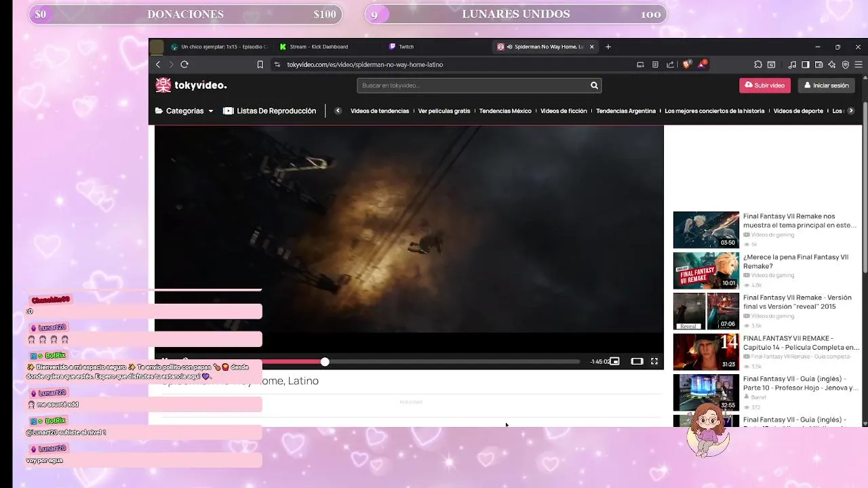Open Los mejores conciertos de la historia
868x488 pixels.
pos(715,111)
